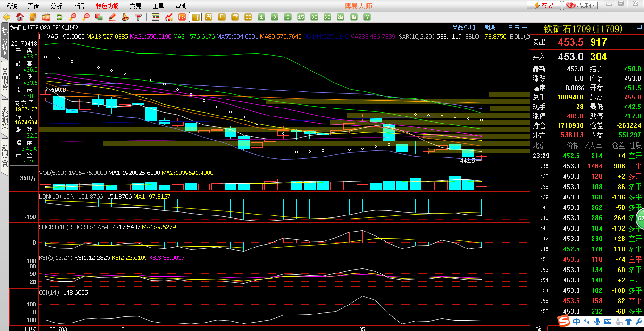The width and height of the screenshot is (644, 331).
Task: Open the 系统 menu
Action: pyautogui.click(x=11, y=6)
